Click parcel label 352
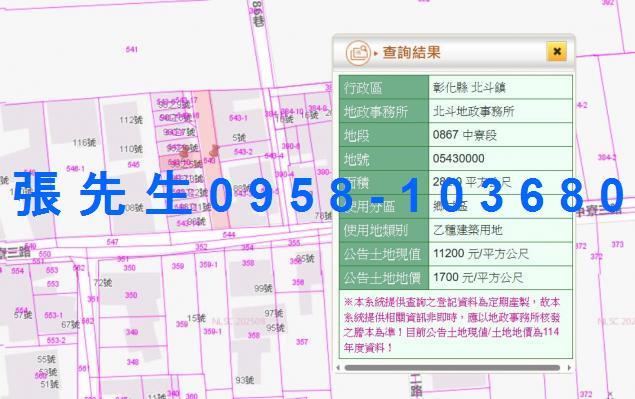Screen dimensions: 635x399 point(201,247)
